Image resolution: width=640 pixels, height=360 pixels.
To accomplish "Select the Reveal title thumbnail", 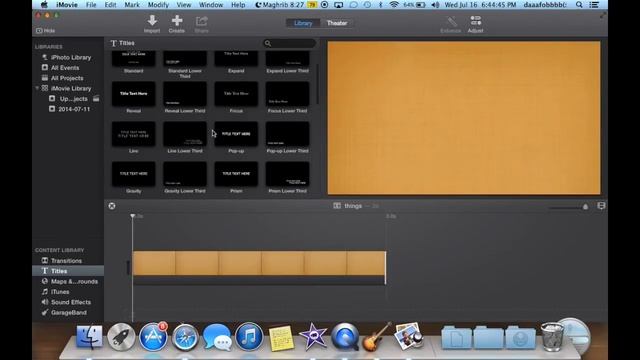I will tap(133, 94).
